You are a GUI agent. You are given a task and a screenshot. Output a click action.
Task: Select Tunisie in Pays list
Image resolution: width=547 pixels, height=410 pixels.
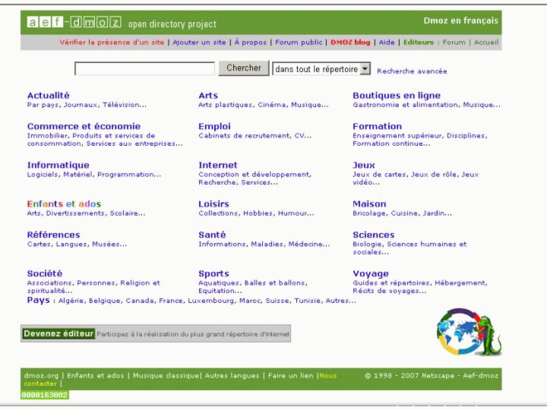click(x=307, y=300)
